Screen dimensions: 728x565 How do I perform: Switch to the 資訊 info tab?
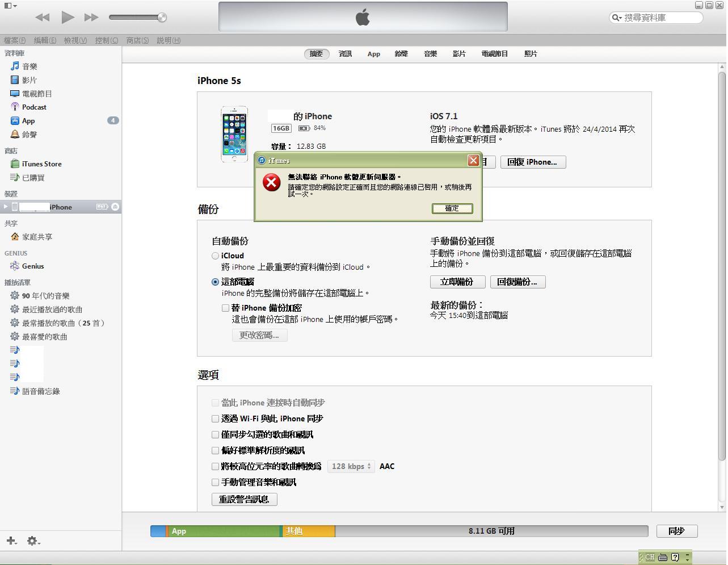click(345, 54)
